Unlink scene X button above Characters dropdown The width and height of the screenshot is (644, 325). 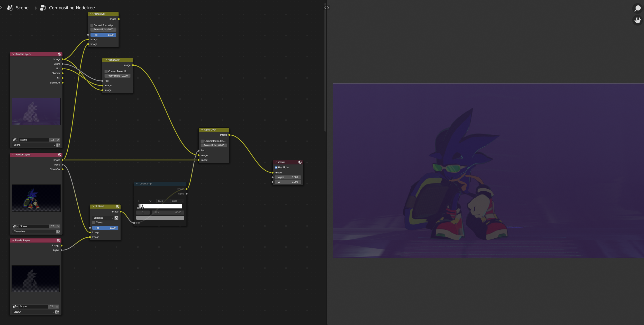[x=58, y=226]
